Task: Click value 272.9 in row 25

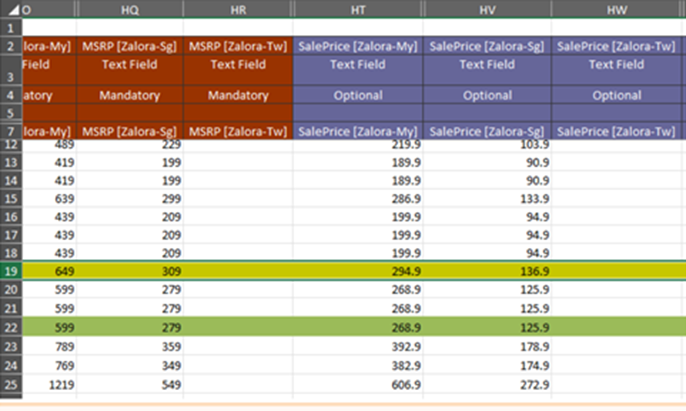Action: [x=535, y=385]
